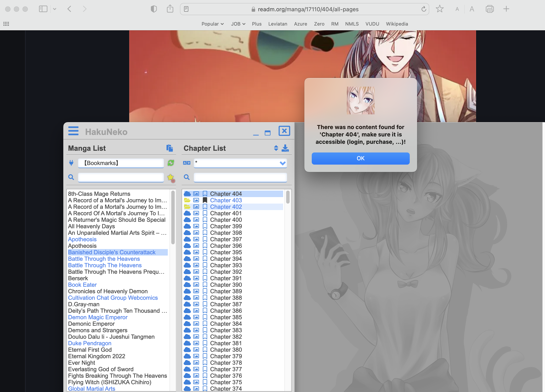545x392 pixels.
Task: Click the magnifier icon in the Chapter List
Action: 187,177
